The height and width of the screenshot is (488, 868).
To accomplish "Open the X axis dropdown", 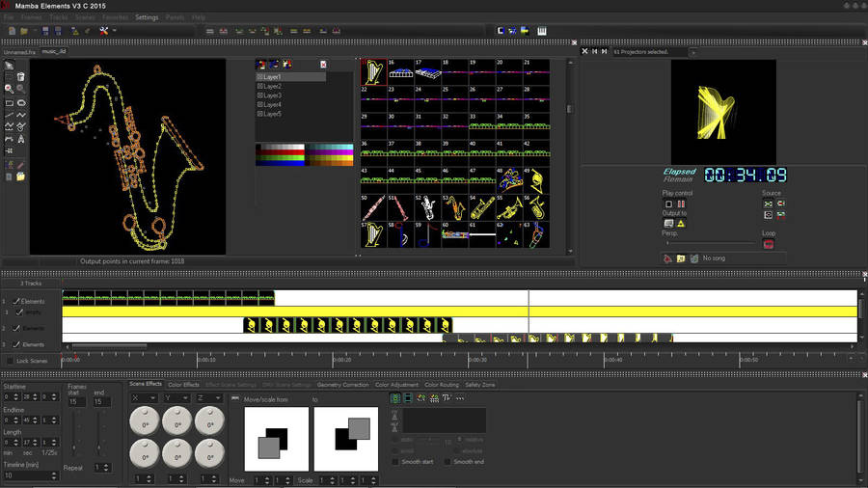I will [144, 397].
